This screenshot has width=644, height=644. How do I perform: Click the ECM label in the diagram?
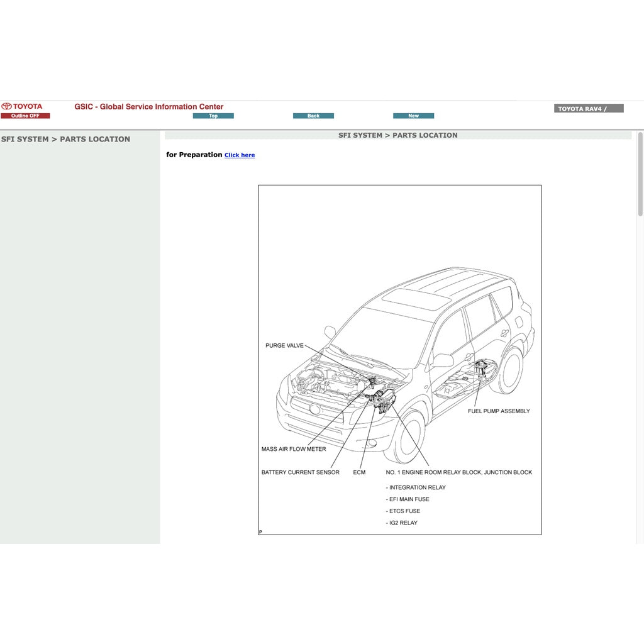pos(360,472)
